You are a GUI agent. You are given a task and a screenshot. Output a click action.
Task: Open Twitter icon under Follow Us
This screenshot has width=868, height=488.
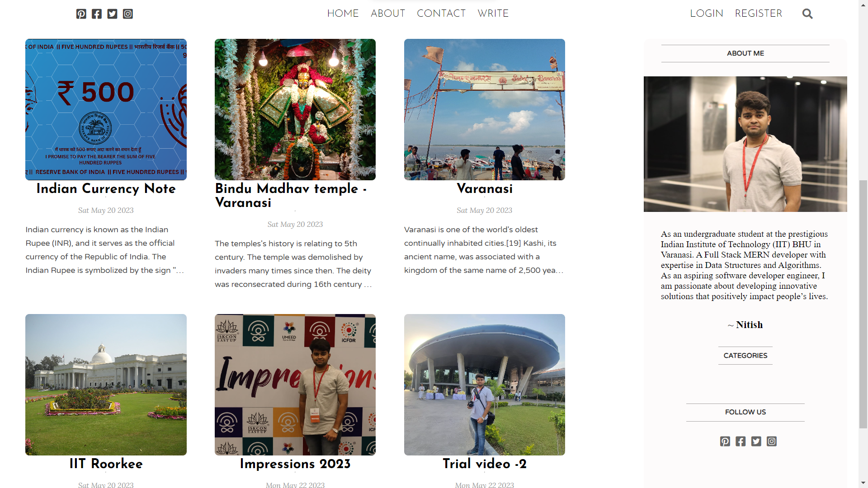click(756, 441)
